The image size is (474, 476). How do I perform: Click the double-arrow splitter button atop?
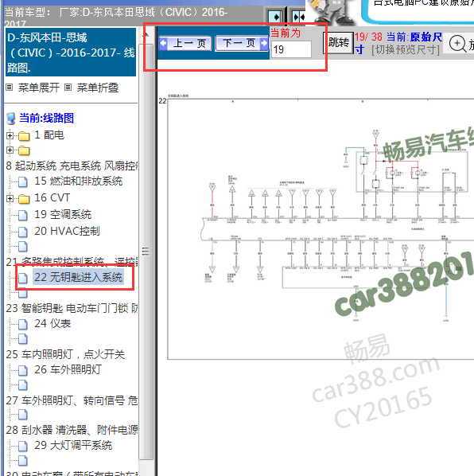(298, 17)
